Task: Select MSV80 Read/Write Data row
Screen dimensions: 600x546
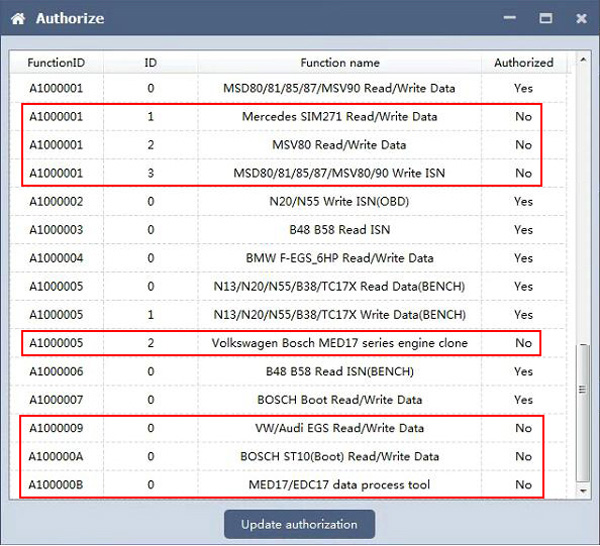Action: coord(288,145)
